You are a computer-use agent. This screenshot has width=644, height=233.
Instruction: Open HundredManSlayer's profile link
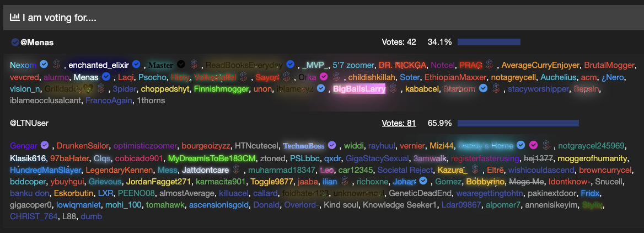point(46,170)
